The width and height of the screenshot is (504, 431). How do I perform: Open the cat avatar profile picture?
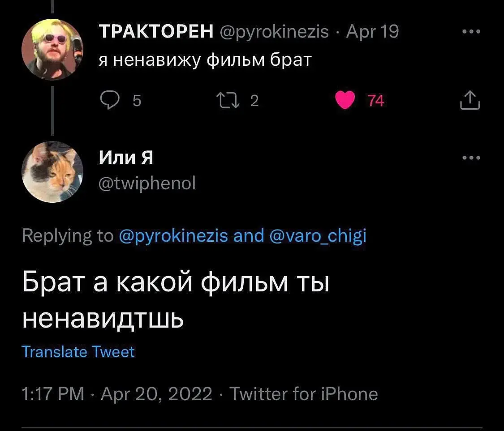52,172
